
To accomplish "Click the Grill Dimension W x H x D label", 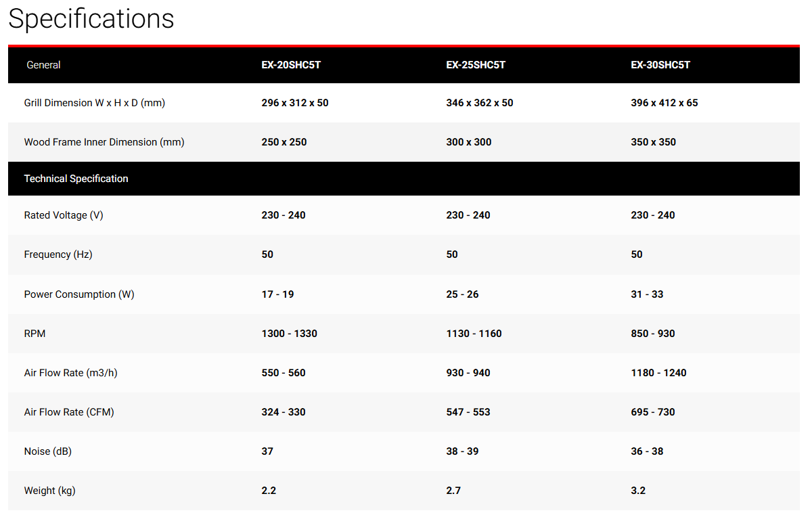I will [95, 103].
